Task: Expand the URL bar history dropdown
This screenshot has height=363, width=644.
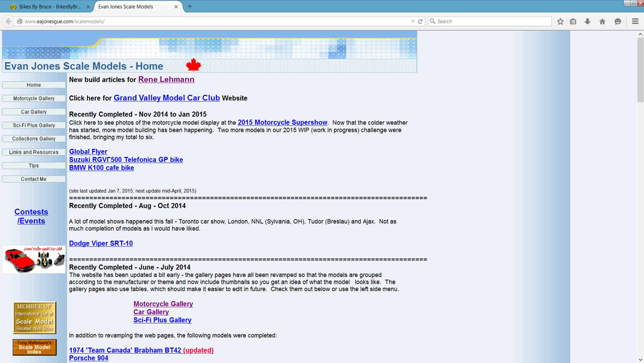Action: (413, 22)
